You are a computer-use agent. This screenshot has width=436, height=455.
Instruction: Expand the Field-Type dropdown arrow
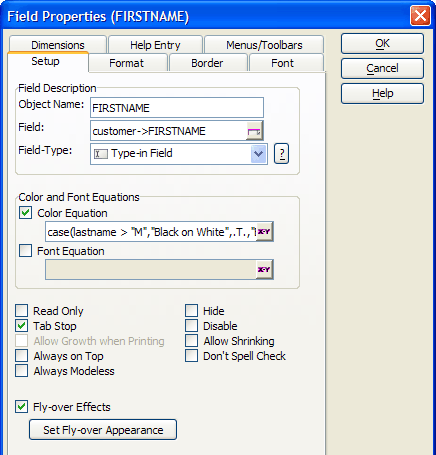point(259,154)
